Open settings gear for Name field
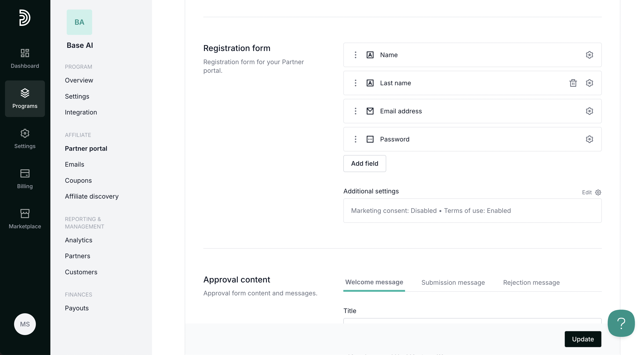 coord(589,55)
